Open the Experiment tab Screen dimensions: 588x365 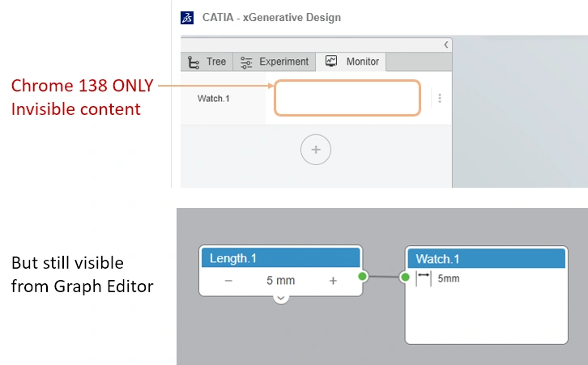(x=275, y=62)
